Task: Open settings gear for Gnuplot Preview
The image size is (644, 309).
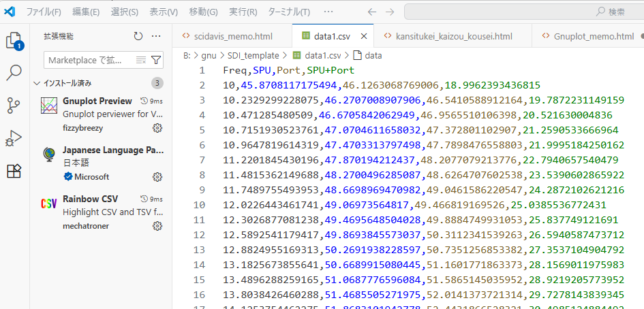Action: coord(157,128)
